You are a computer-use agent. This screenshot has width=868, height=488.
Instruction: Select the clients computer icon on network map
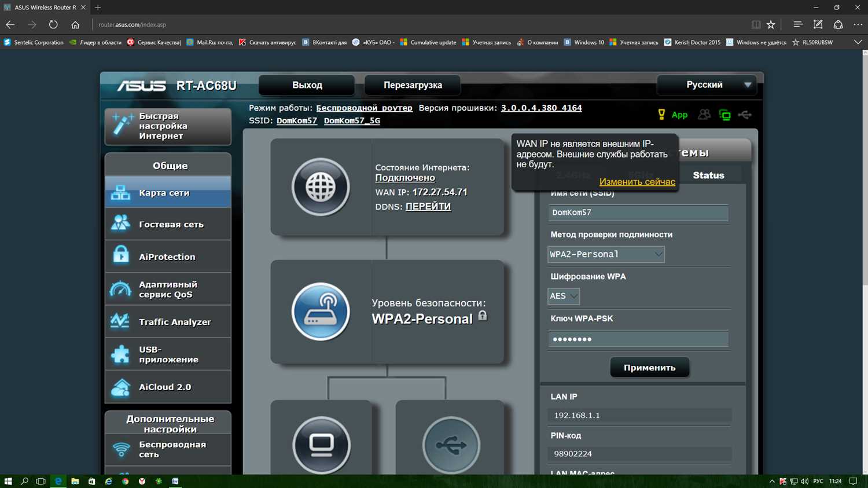[x=321, y=445]
